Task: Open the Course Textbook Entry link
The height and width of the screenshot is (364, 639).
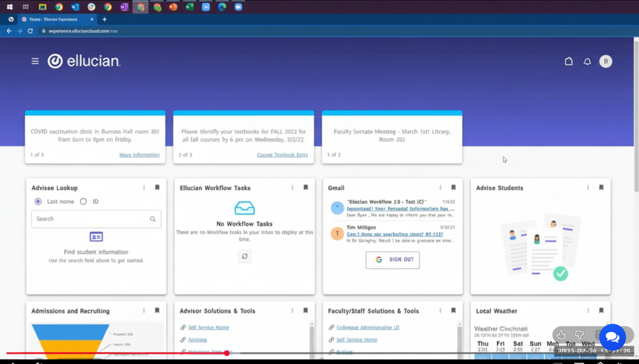Action: tap(282, 155)
